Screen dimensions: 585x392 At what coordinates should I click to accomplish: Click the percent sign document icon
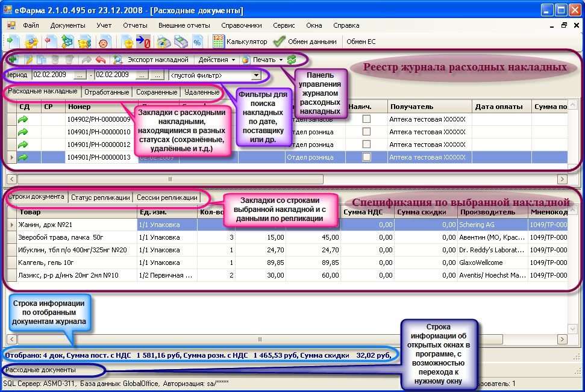[x=197, y=42]
